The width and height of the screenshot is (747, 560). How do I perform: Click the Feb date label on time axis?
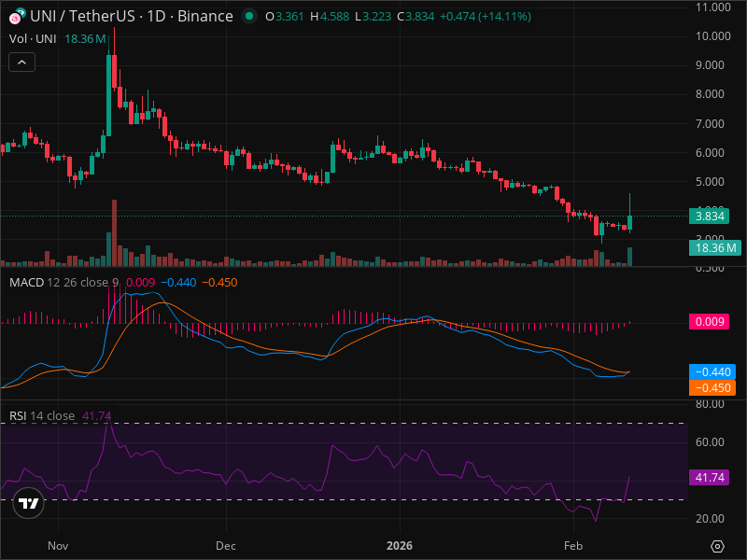click(x=573, y=546)
